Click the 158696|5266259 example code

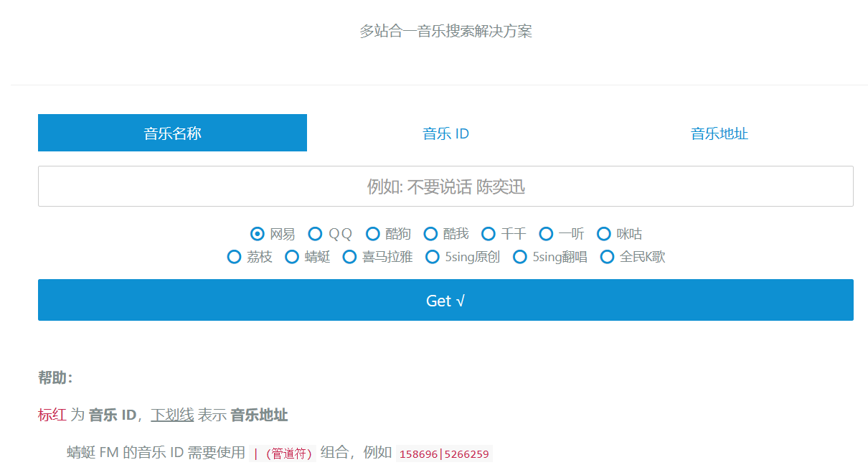(444, 453)
